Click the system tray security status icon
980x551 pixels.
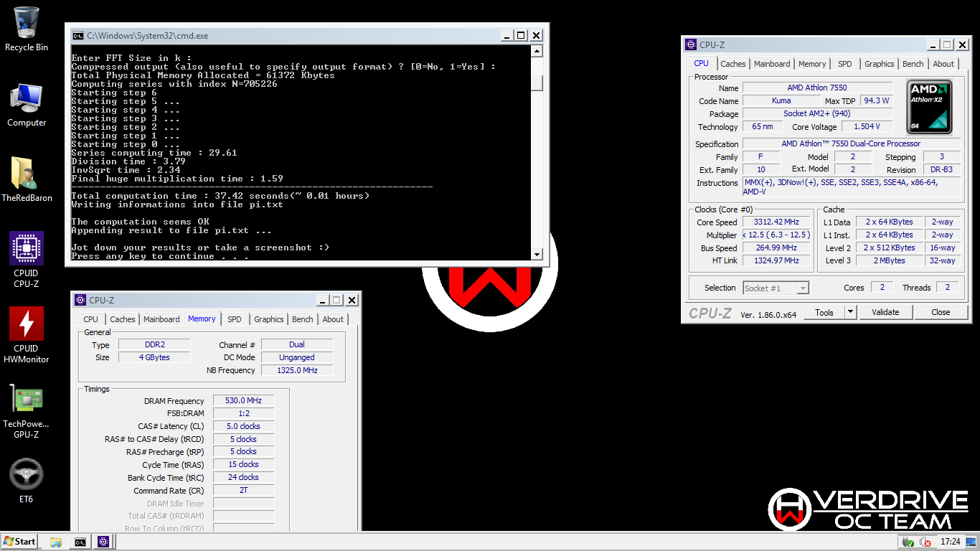(x=910, y=542)
